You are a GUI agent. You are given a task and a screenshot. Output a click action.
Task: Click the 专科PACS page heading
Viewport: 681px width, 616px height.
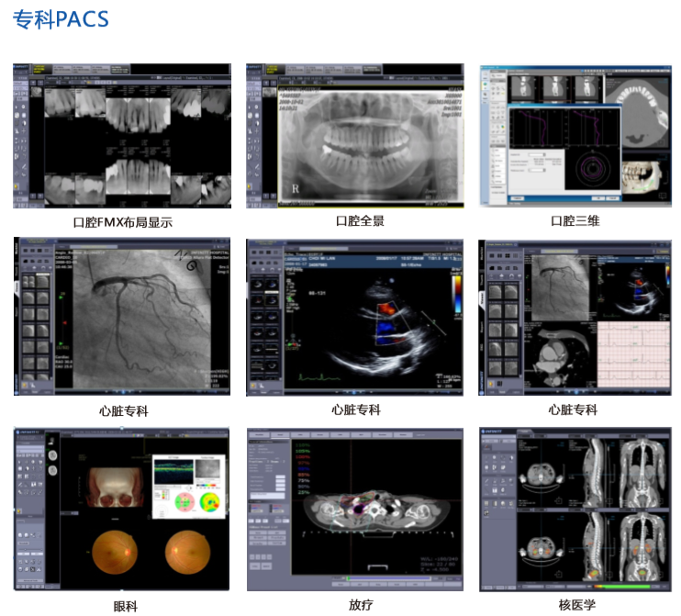[x=61, y=19]
